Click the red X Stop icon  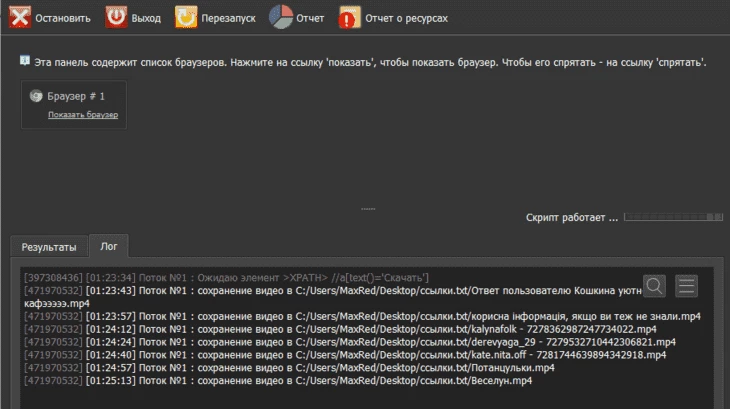tap(20, 18)
